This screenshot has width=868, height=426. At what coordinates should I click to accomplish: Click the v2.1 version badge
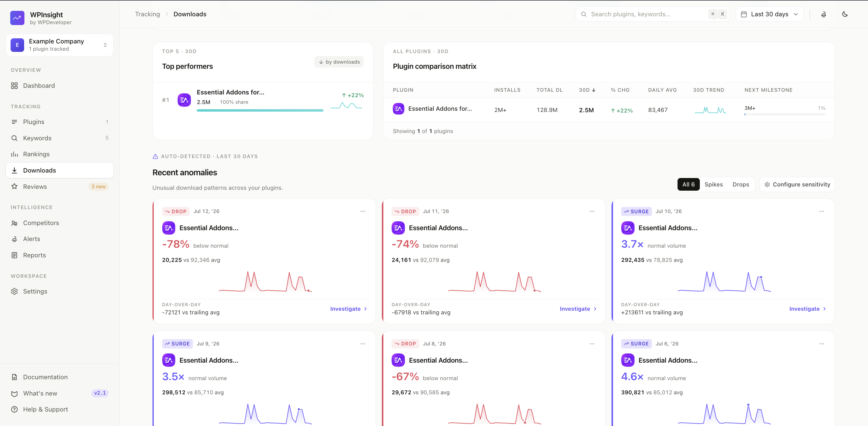100,393
